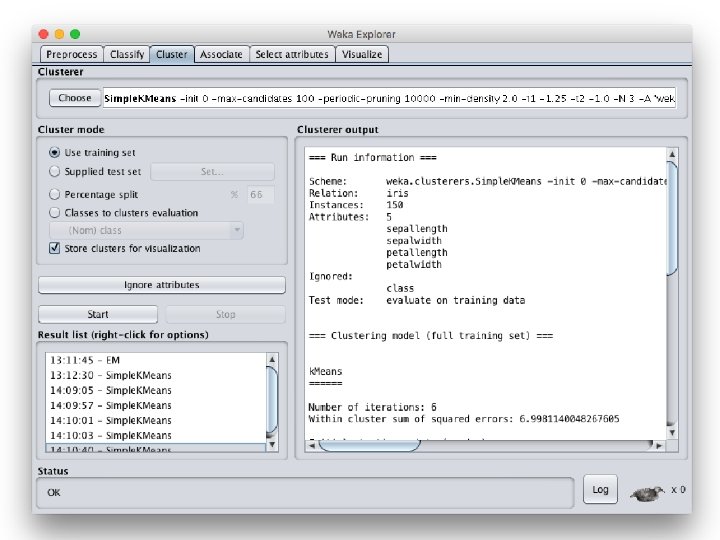720x540 pixels.
Task: Open the Select attributes tab
Action: (292, 54)
